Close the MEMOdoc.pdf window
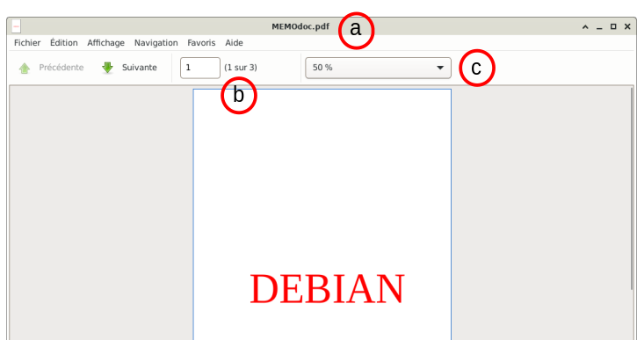644x340 pixels. [627, 26]
